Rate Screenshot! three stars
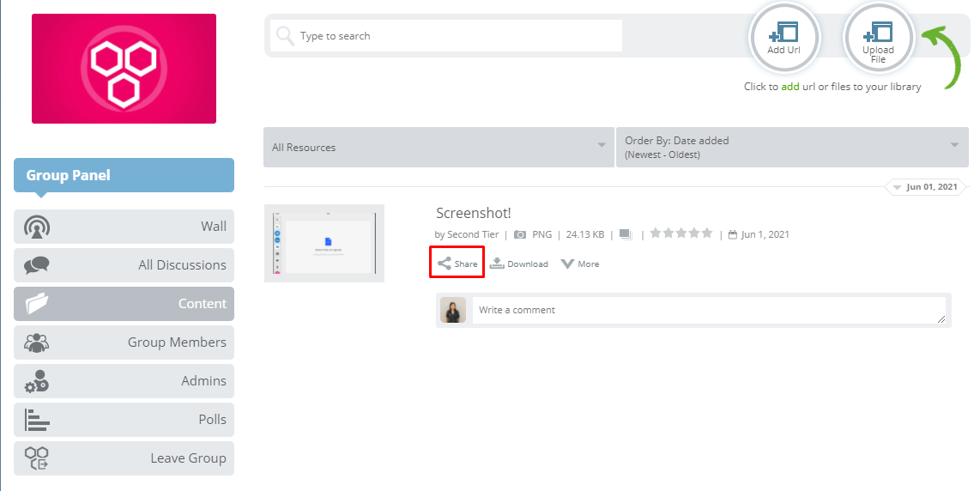This screenshot has width=980, height=491. [x=681, y=233]
